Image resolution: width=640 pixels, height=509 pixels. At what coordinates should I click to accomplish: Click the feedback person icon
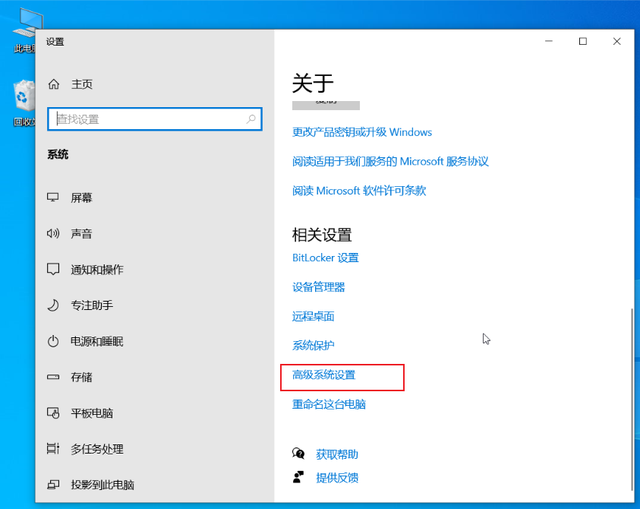(x=298, y=477)
